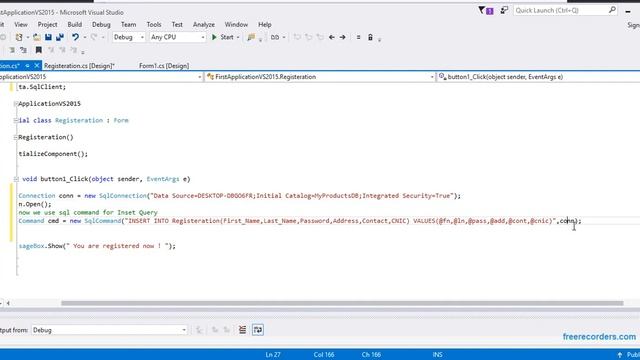Click the scroll left arrow of the editor
The image size is (640, 360).
point(8,303)
